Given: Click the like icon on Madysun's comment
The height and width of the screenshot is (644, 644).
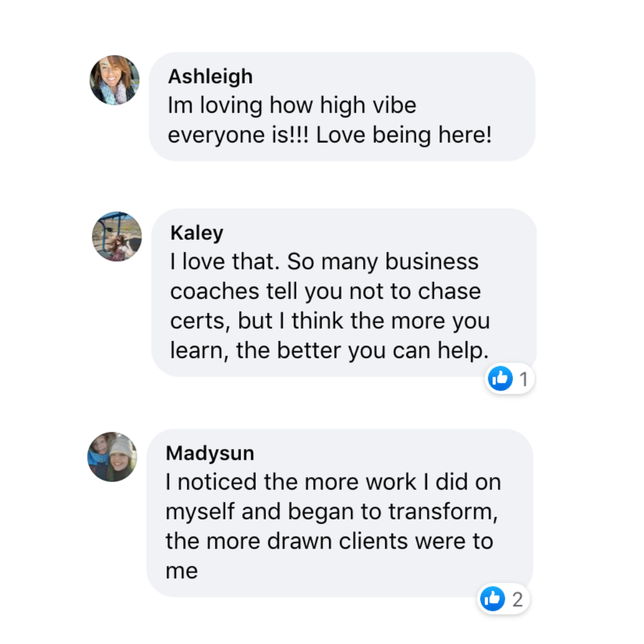Looking at the screenshot, I should coord(493,599).
